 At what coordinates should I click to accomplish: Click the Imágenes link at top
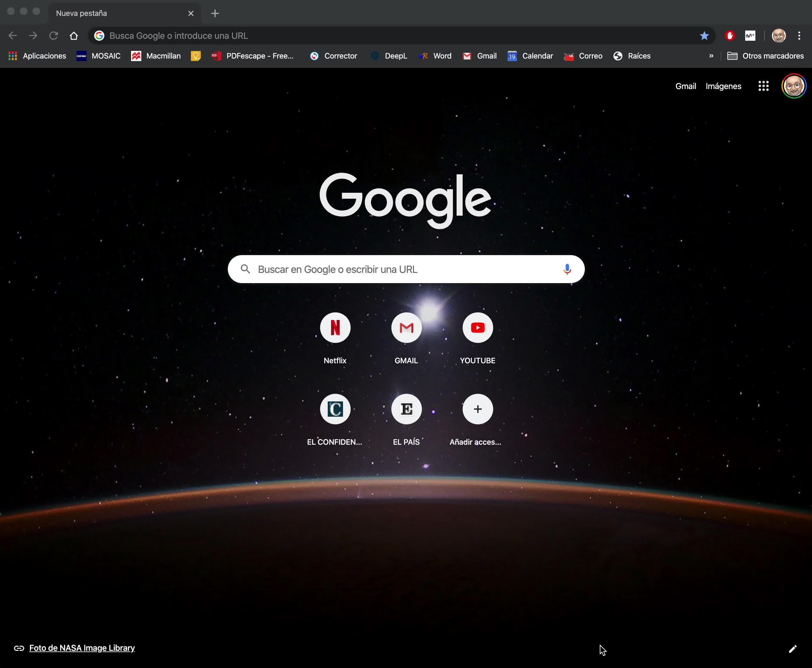click(x=723, y=86)
